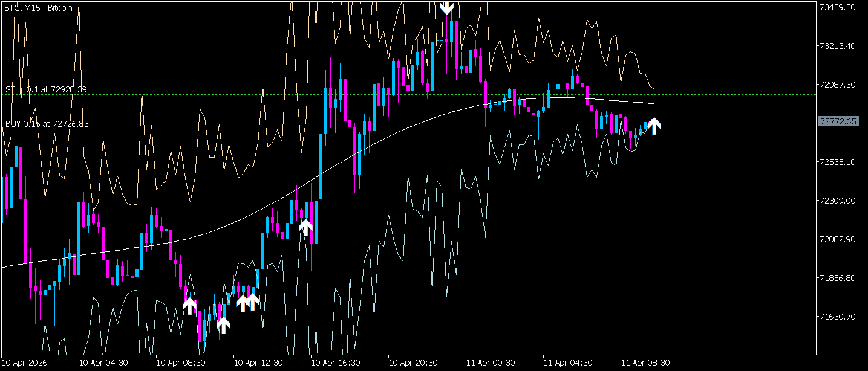Click the current price tag 72772.65
This screenshot has height=371, width=868.
click(x=837, y=121)
